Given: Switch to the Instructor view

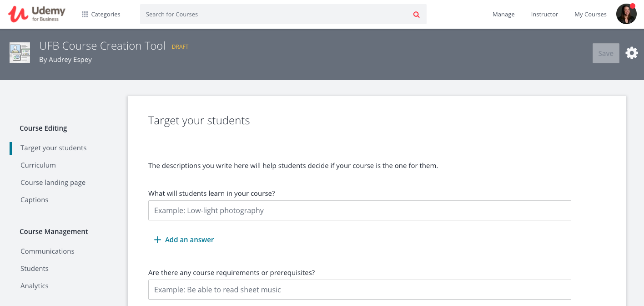Looking at the screenshot, I should pyautogui.click(x=544, y=14).
